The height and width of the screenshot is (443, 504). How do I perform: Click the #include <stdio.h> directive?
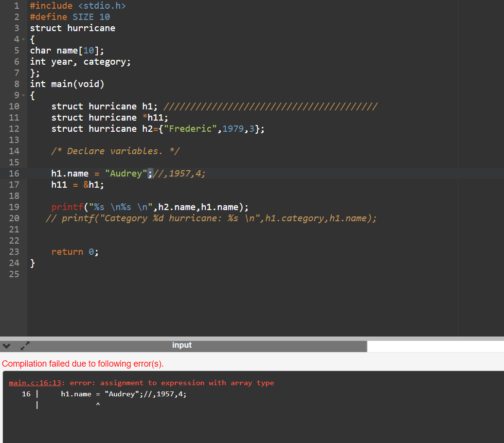78,5
